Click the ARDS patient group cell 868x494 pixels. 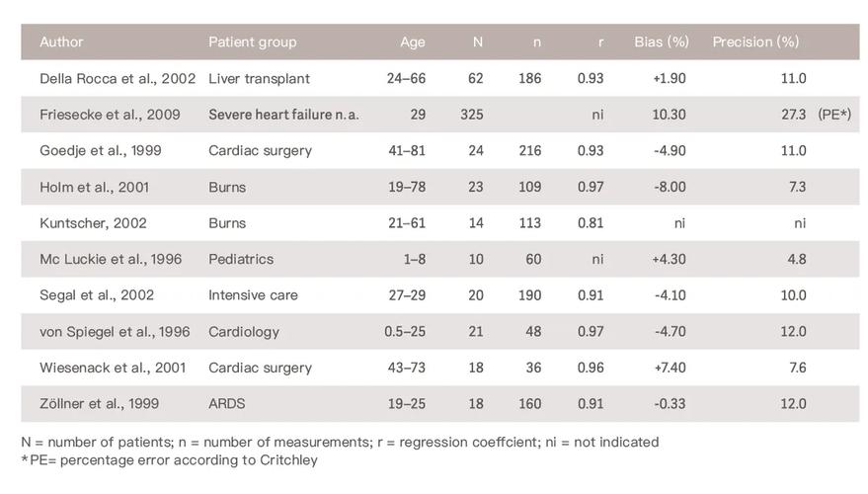pos(226,404)
